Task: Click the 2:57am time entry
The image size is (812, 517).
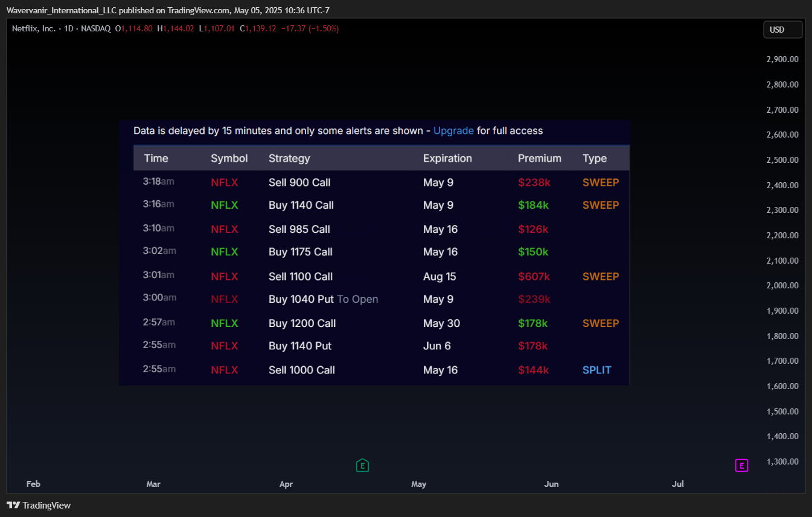Action: pyautogui.click(x=159, y=322)
